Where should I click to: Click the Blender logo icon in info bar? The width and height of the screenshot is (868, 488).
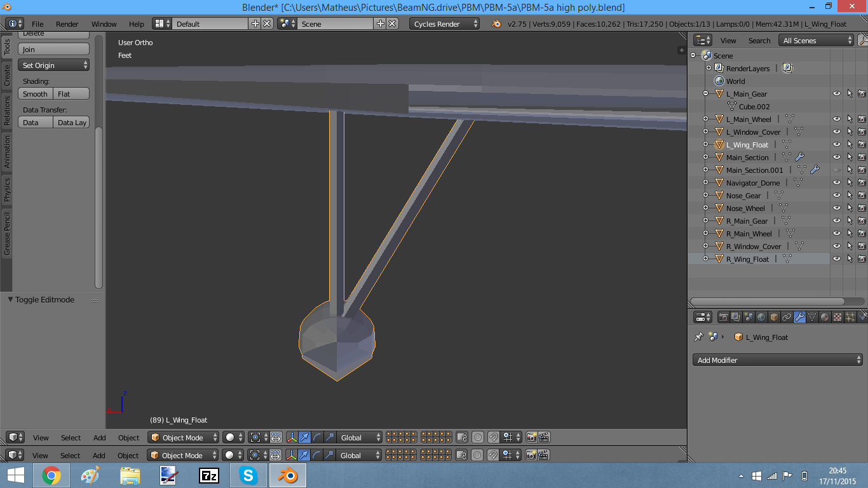pyautogui.click(x=496, y=24)
